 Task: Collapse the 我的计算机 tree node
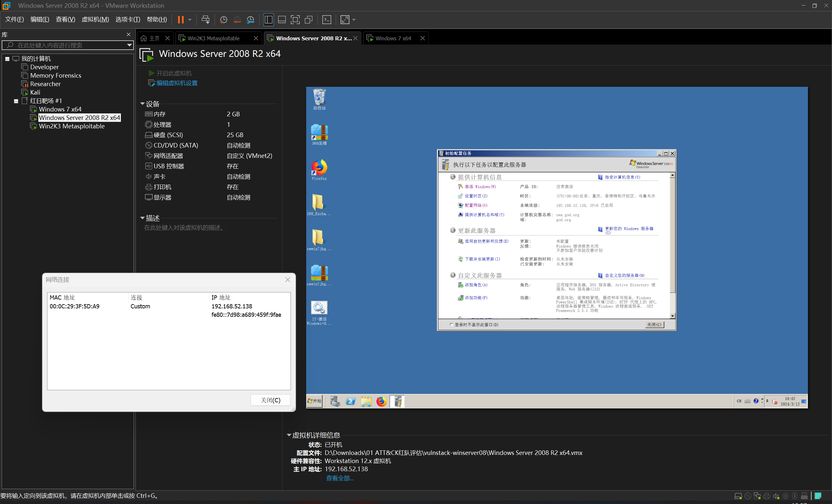7,59
